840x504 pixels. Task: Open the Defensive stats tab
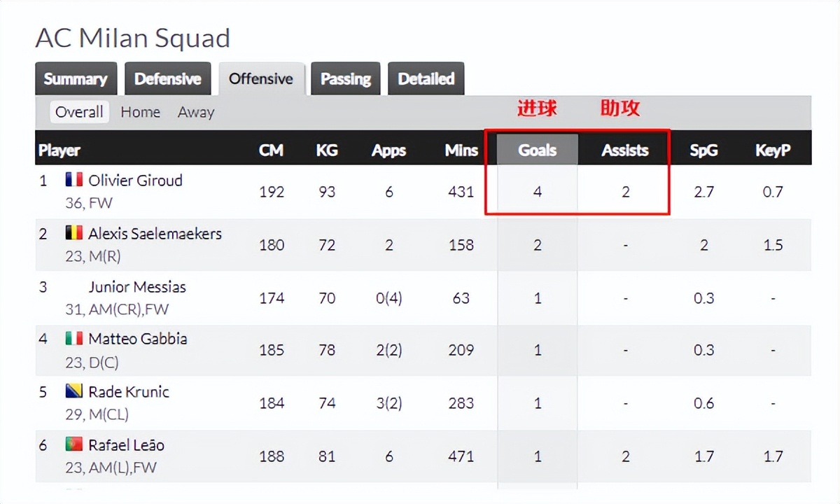[168, 79]
